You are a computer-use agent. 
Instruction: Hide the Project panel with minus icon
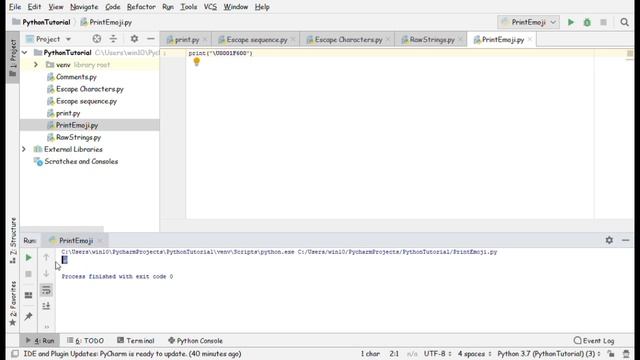coord(151,39)
